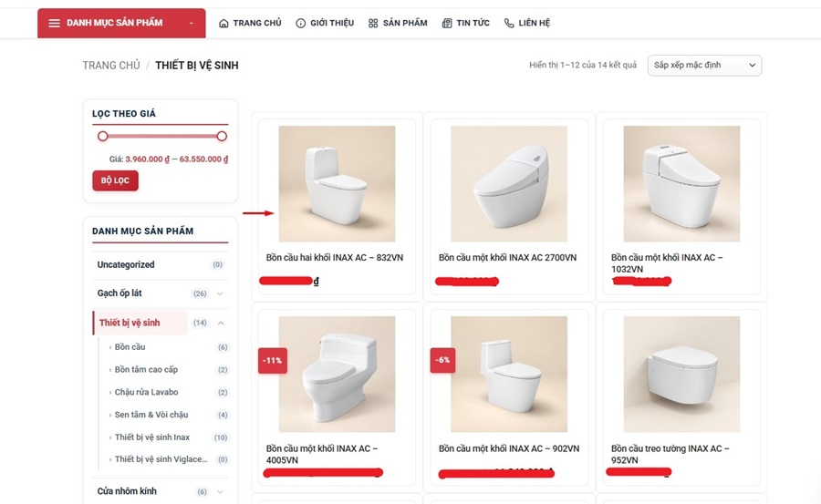Image resolution: width=821 pixels, height=504 pixels.
Task: Collapse the Thiết bị vệ sinh category chevron
Action: [221, 323]
